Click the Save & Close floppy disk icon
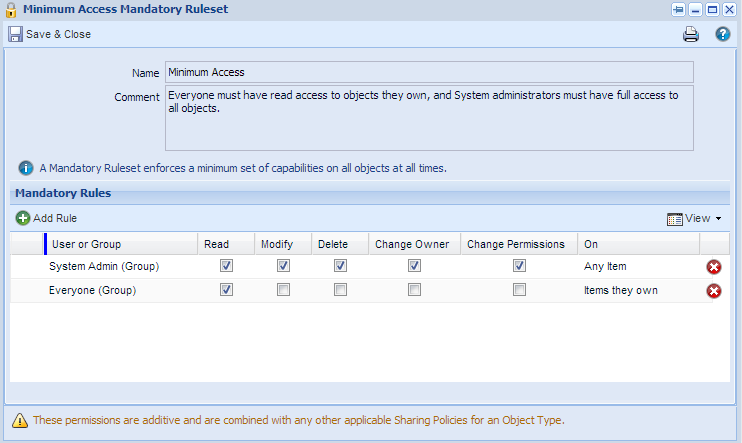 tap(15, 34)
